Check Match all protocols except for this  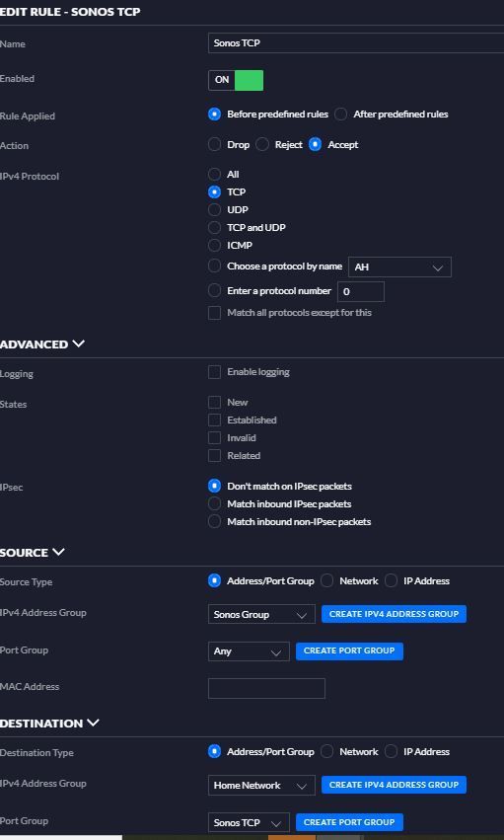pos(214,313)
